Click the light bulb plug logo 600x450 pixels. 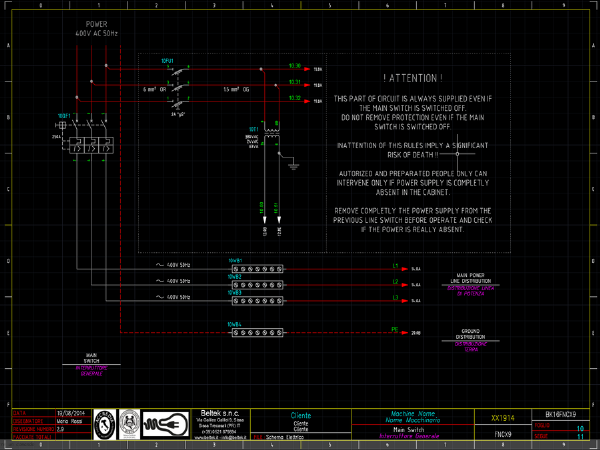point(166,424)
